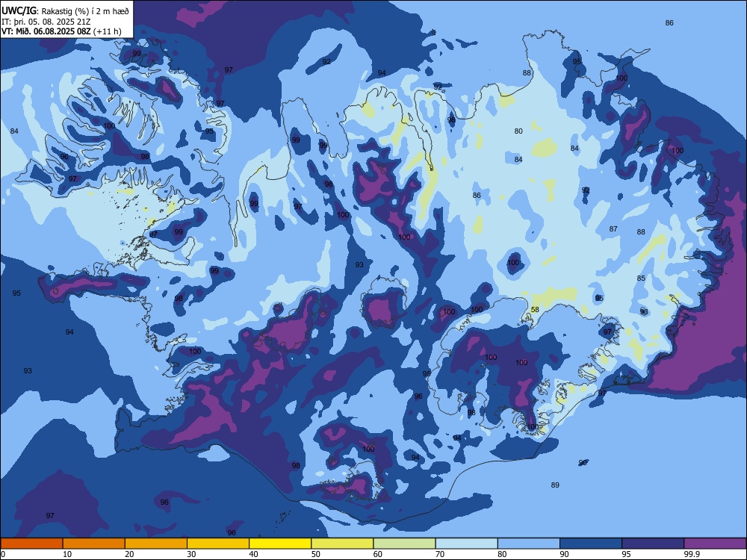This screenshot has height=560, width=747.
Task: Click the title 'UWC/IG: Rakastig (%) í 2 m hæð'
Action: coord(65,10)
